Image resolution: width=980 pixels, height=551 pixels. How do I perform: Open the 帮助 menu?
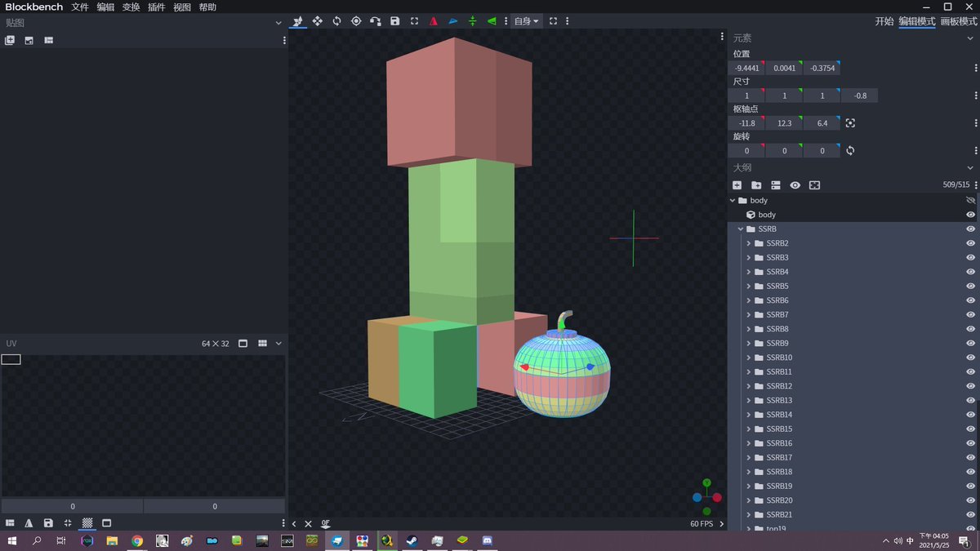(207, 7)
